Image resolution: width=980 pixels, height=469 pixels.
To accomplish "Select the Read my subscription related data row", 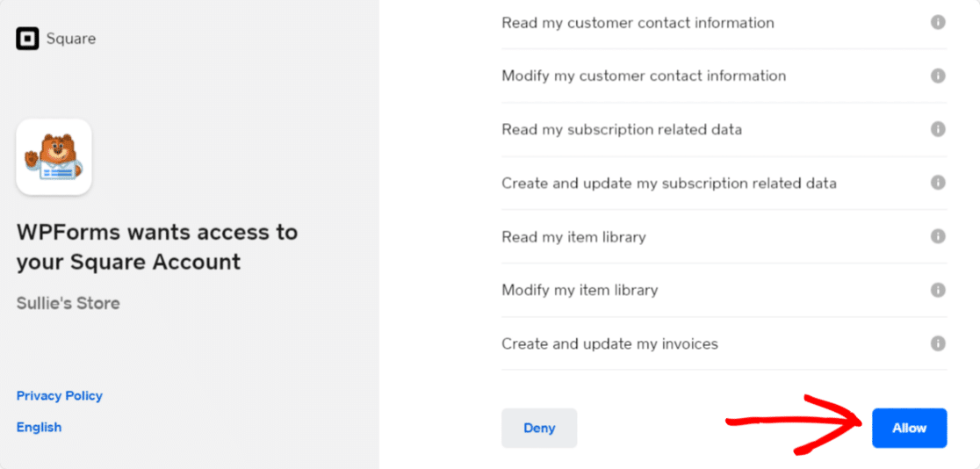I will pyautogui.click(x=724, y=129).
